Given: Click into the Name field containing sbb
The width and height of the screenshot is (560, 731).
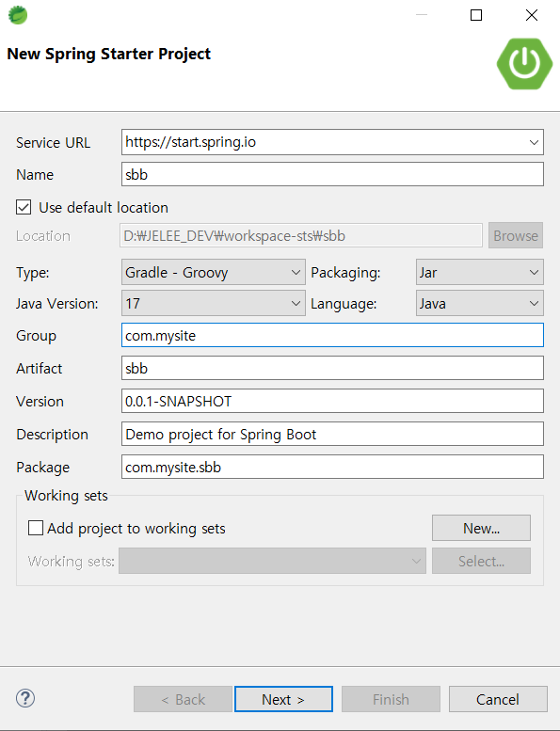Looking at the screenshot, I should tap(332, 174).
